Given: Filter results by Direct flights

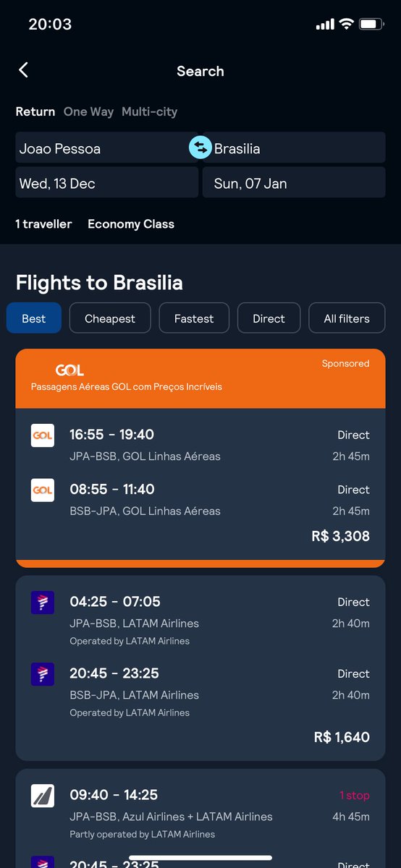Looking at the screenshot, I should click(x=269, y=318).
